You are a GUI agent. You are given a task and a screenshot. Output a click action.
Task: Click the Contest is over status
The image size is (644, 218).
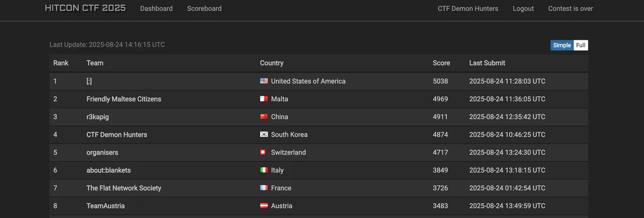pyautogui.click(x=570, y=8)
